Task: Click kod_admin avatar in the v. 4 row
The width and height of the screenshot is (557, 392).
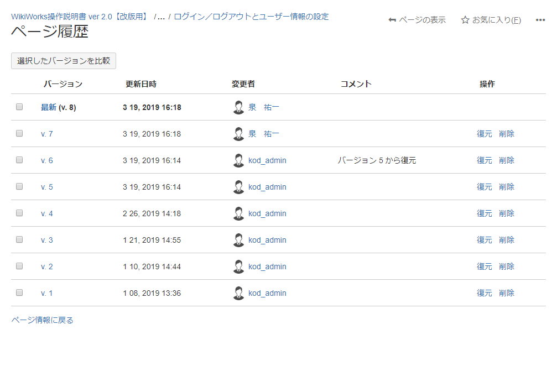Action: pos(238,213)
